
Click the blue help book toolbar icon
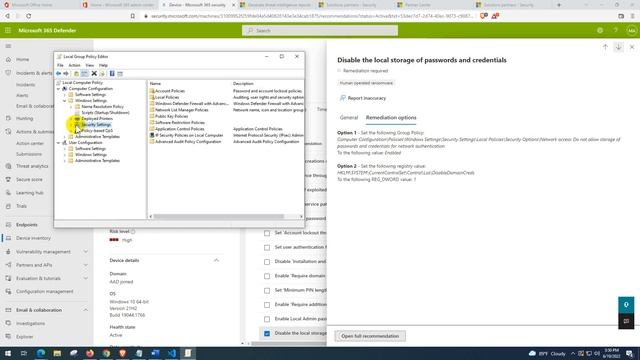(112, 73)
